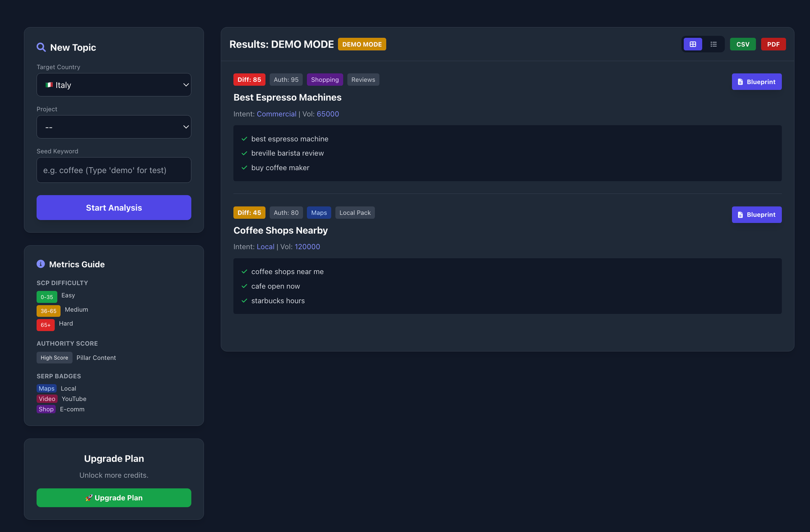This screenshot has height=532, width=810.
Task: Toggle the checkmark beside buy coffee maker
Action: coord(244,168)
